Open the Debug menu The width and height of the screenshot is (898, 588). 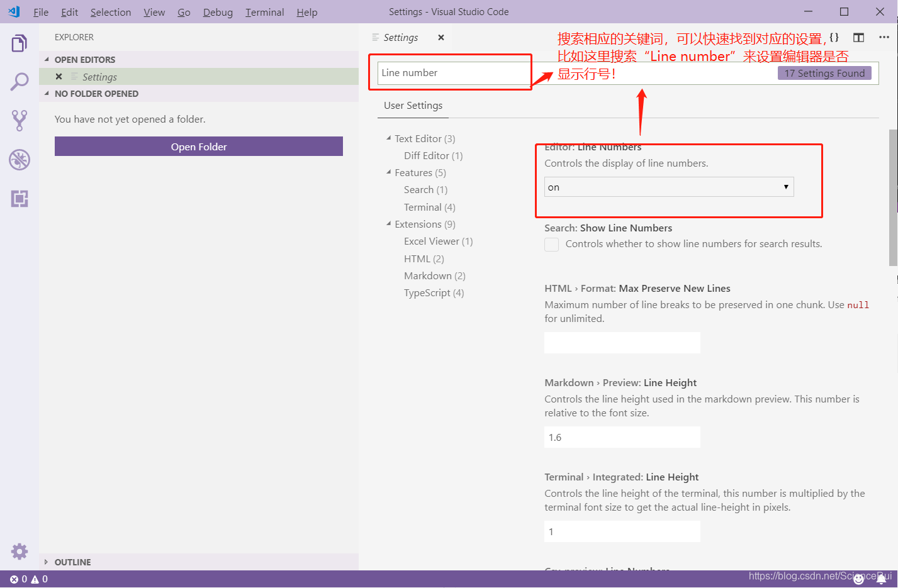click(218, 12)
